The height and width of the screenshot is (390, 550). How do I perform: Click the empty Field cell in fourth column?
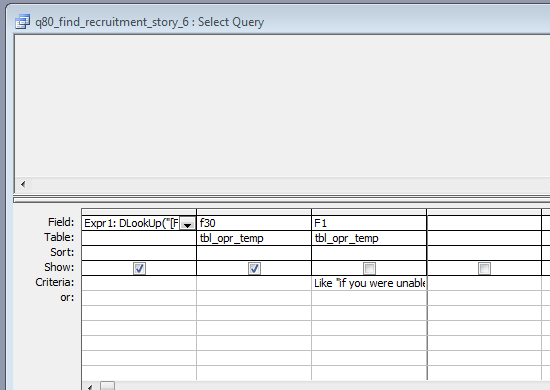pos(484,223)
